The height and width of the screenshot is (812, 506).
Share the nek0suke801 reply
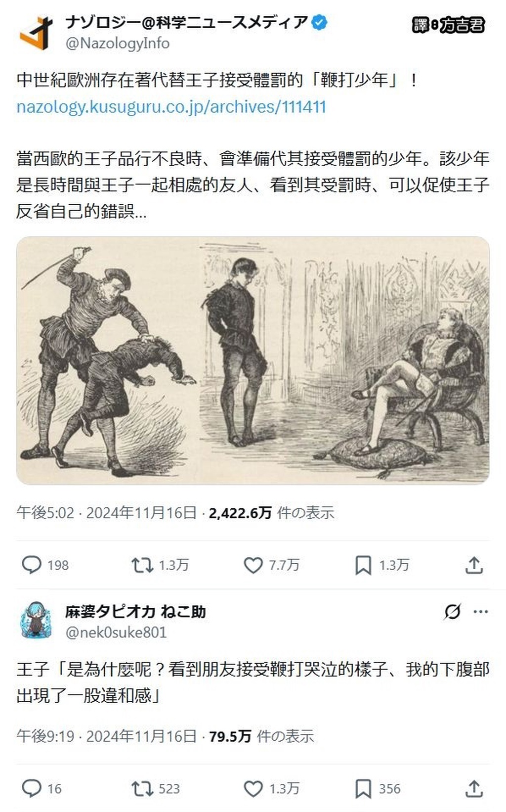click(x=474, y=788)
